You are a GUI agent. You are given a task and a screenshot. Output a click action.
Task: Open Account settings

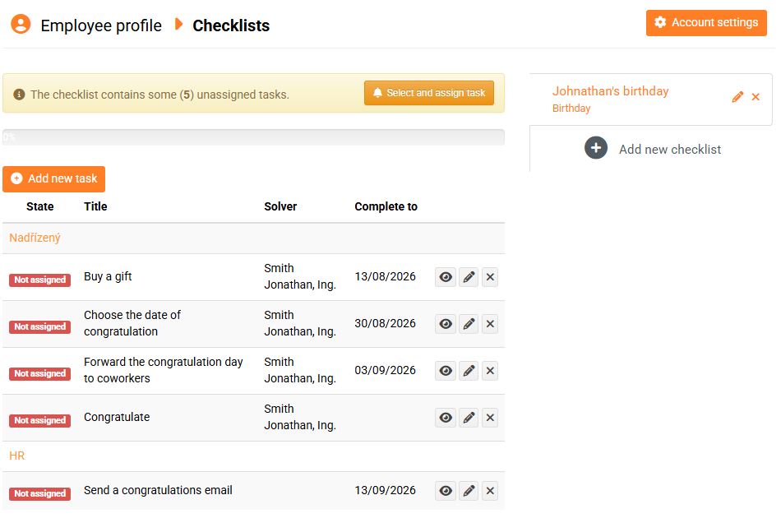[706, 23]
